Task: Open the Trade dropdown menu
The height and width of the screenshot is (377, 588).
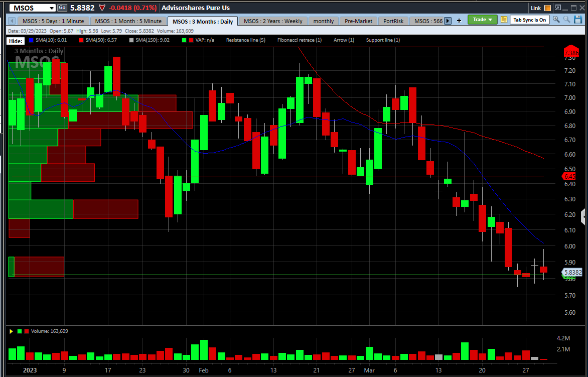Action: 482,20
